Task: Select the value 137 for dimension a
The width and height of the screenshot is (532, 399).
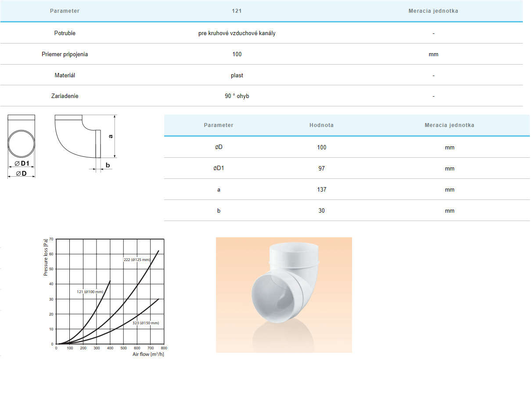Action: 321,189
